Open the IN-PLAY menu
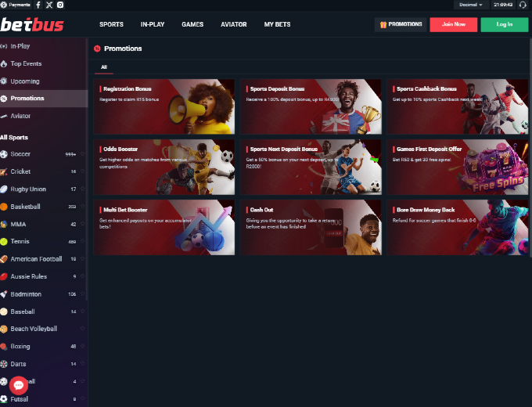The image size is (532, 407). tap(153, 24)
